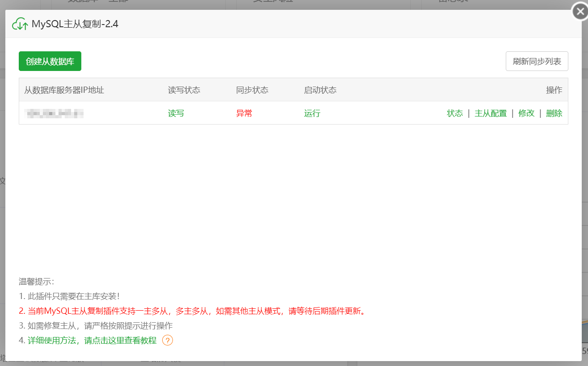Viewport: 588px width, 366px height.
Task: Close the MySQL主从复制 dialog
Action: [580, 12]
